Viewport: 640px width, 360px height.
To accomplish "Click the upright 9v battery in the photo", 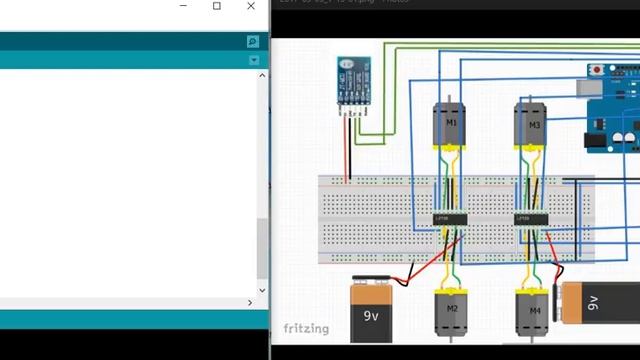I will point(371,309).
